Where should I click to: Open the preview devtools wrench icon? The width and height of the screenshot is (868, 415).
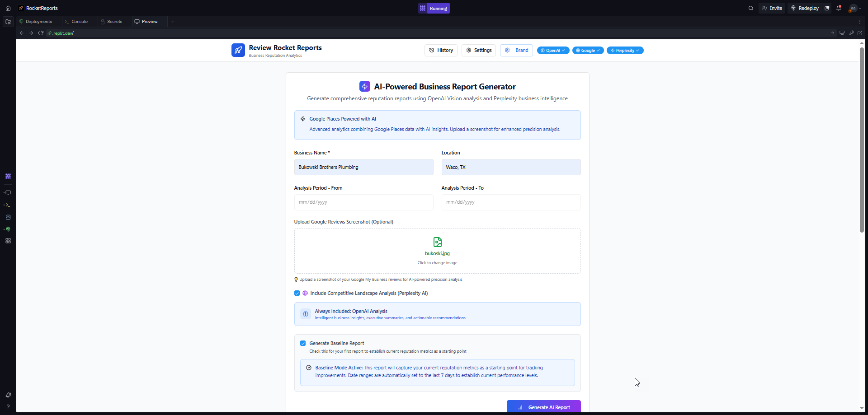851,33
